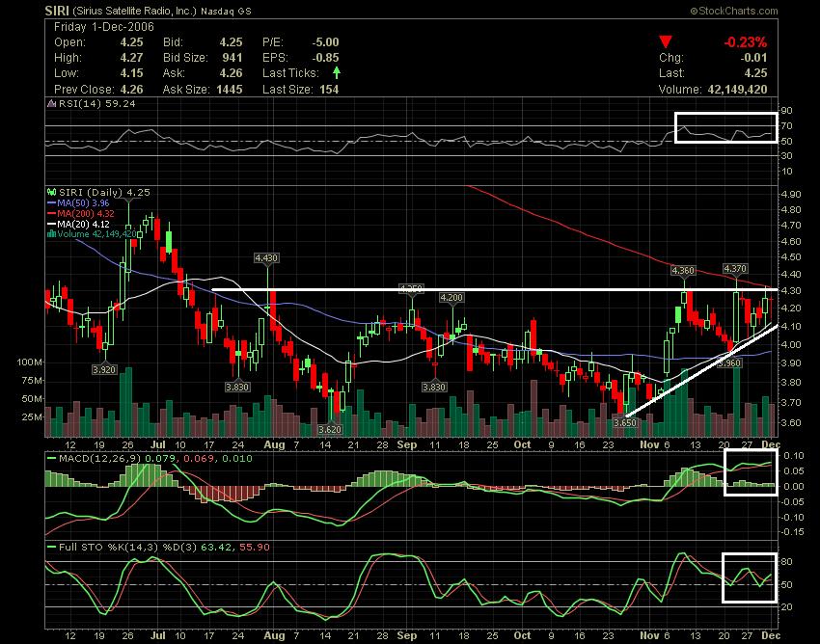Image resolution: width=820 pixels, height=644 pixels.
Task: Click the Sirius Satellite Radio, Inc. company name
Action: click(x=134, y=11)
